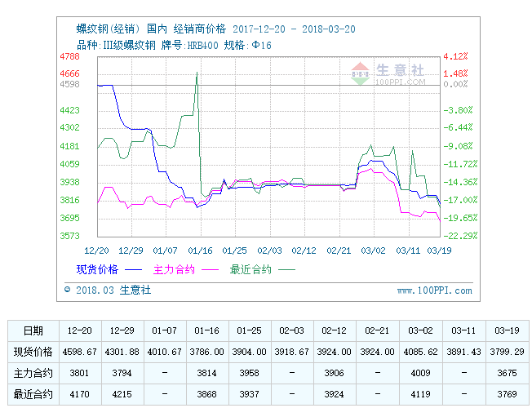532x408 pixels.
Task: Click the 01/16 x-axis date label
Action: point(200,250)
